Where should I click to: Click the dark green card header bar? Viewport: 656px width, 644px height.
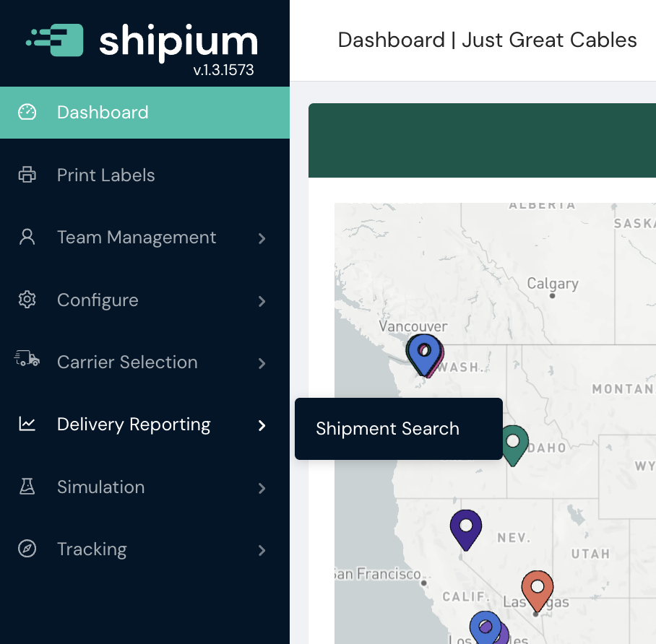tap(482, 141)
